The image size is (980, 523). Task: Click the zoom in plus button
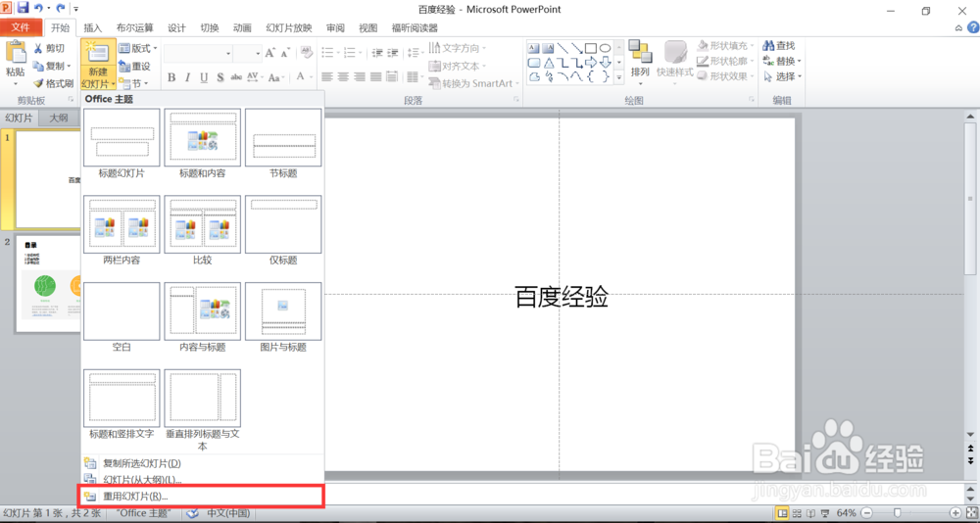click(x=955, y=513)
